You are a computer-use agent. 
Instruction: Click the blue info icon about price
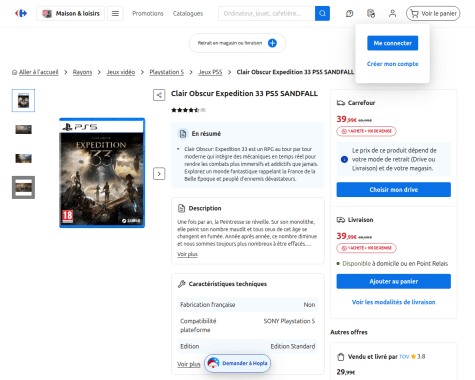pyautogui.click(x=344, y=159)
